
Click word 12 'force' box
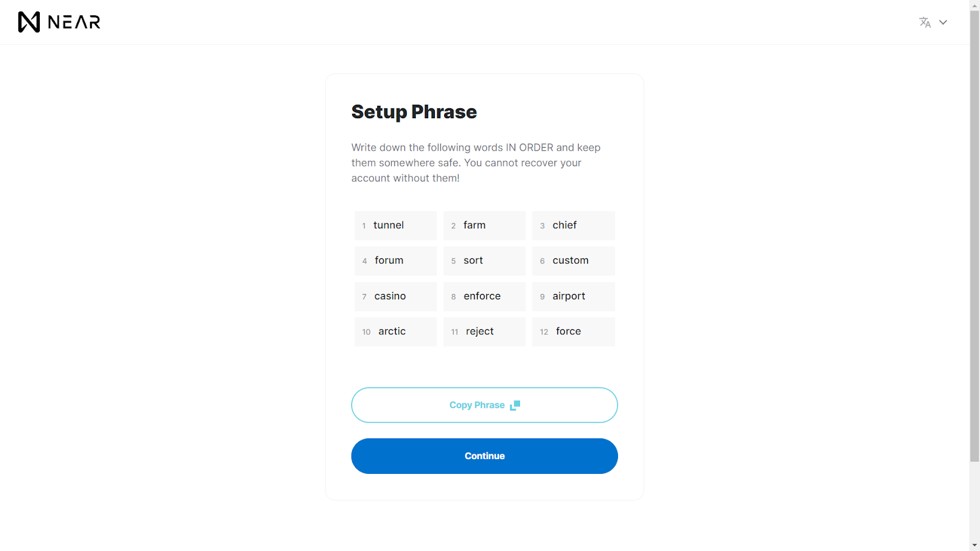(573, 332)
